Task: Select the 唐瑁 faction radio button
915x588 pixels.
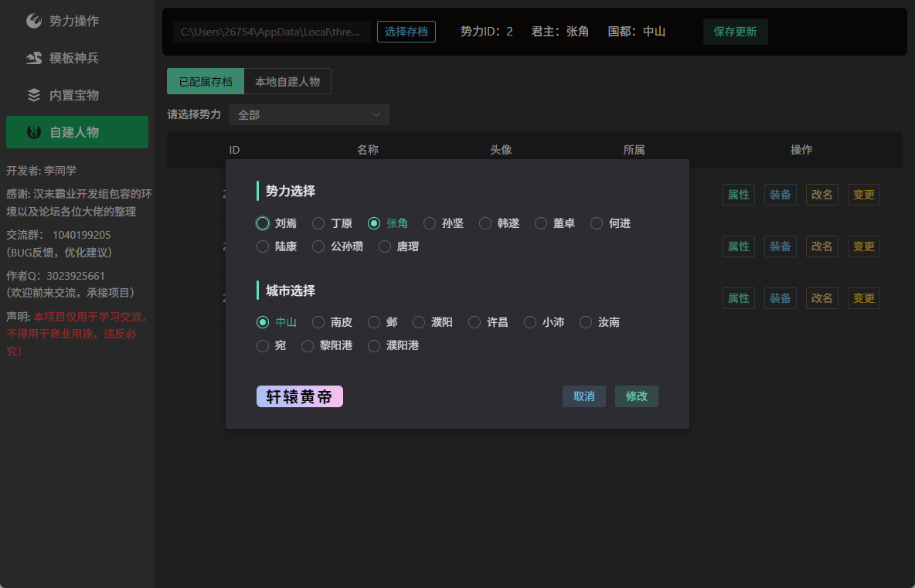Action: click(x=385, y=246)
